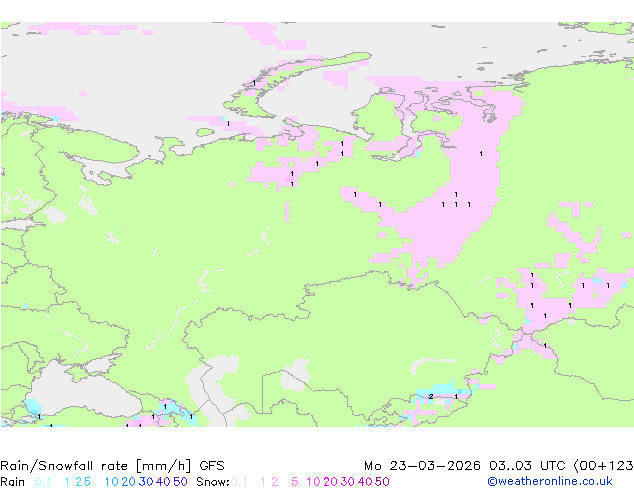
Task: Select the Snow legend 10 value
Action: [x=313, y=482]
